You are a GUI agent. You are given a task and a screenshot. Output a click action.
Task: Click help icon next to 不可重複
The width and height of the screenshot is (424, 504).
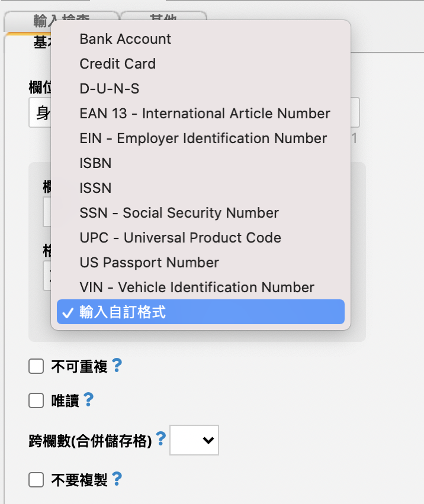tap(117, 366)
